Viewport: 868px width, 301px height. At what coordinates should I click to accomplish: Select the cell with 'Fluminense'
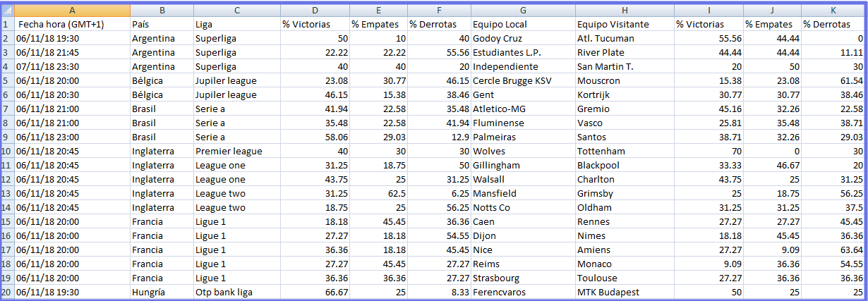(523, 123)
